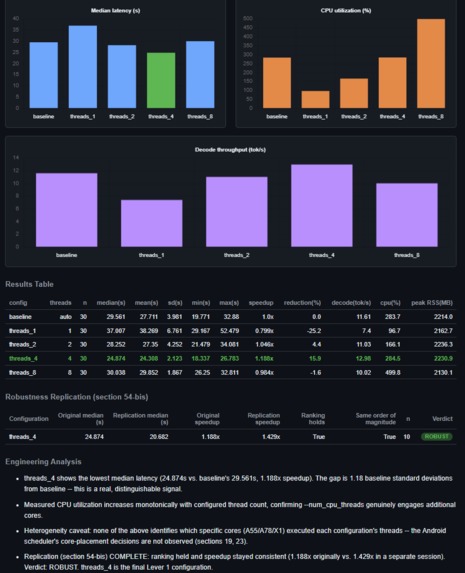Click the 'Decode throughput (tok/s)' chart title
This screenshot has width=465, height=573.
click(230, 150)
